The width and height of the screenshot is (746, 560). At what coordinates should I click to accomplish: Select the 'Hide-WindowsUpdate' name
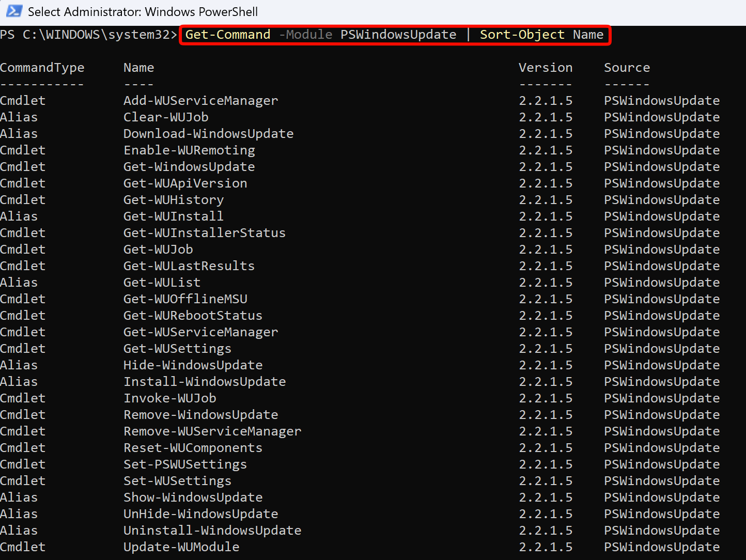coord(193,365)
